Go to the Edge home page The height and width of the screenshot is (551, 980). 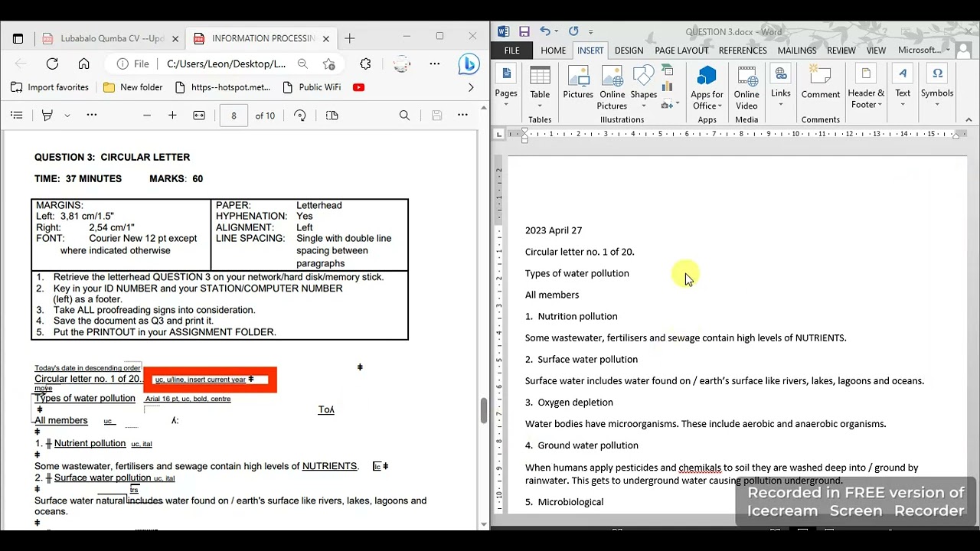click(84, 64)
